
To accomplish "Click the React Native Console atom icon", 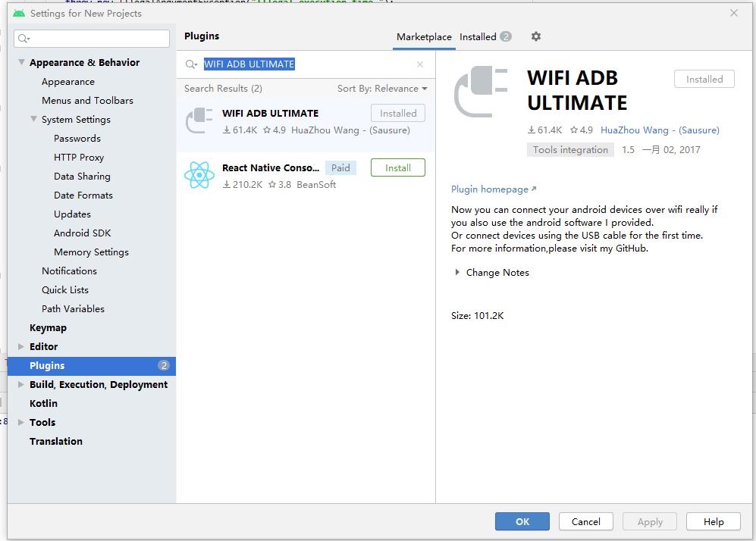I will point(199,174).
